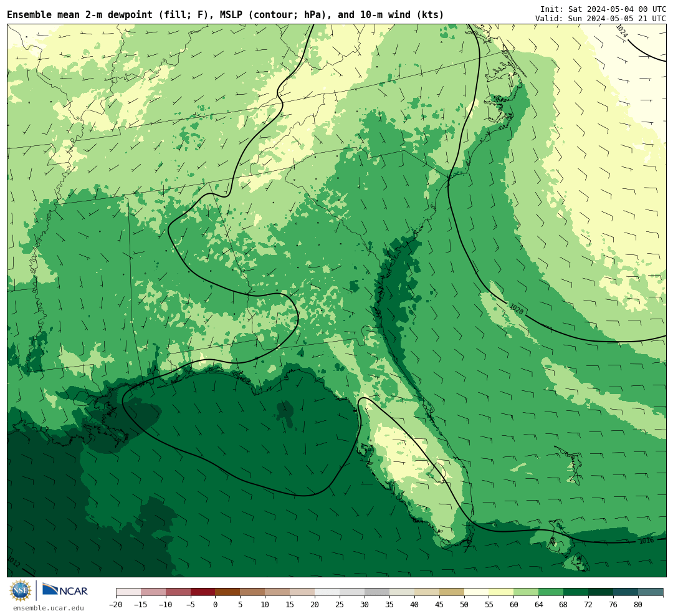Pick the dark green 68 to 72 colorbar swatch
This screenshot has height=616, width=673.
(576, 592)
